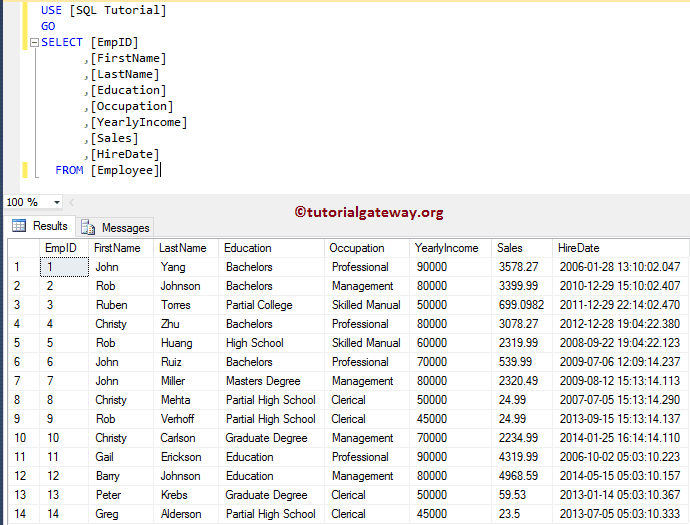Screen dimensions: 690x525
Task: Click the sales value 4968.59
Action: [x=522, y=476]
